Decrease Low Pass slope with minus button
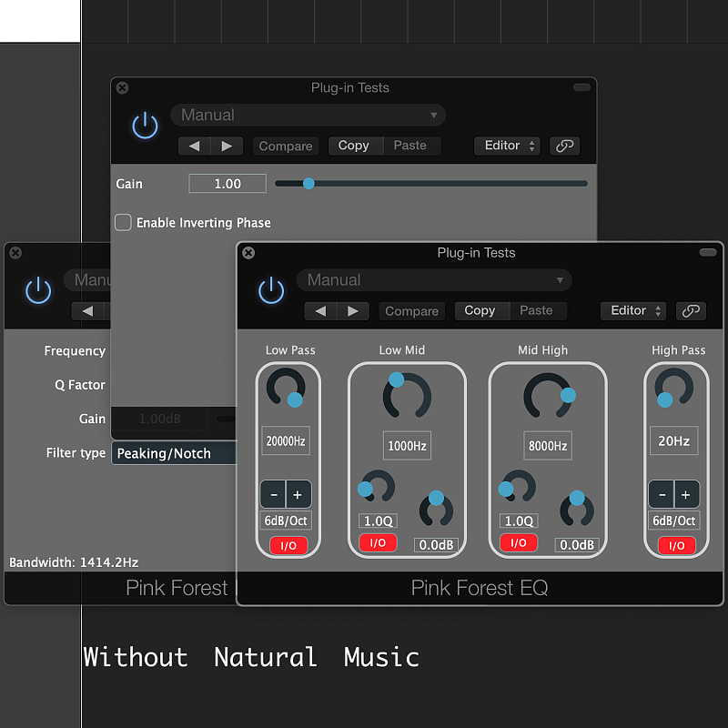 point(274,494)
